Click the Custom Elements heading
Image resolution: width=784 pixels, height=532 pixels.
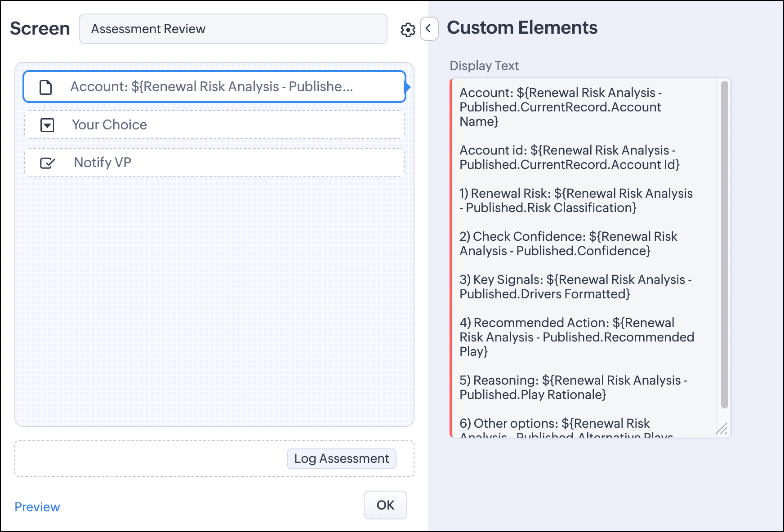[x=522, y=28]
